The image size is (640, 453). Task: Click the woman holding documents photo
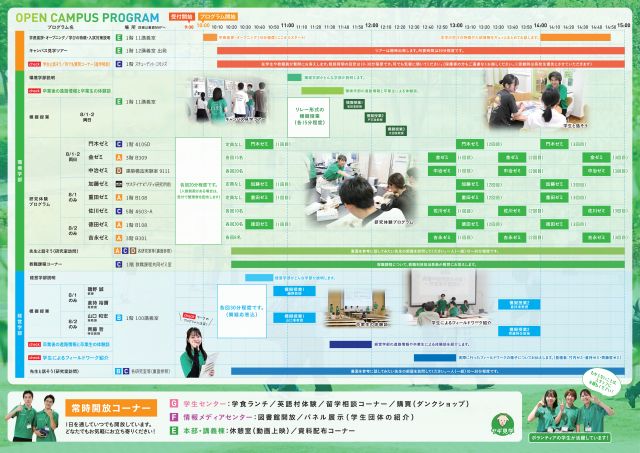coord(197,352)
